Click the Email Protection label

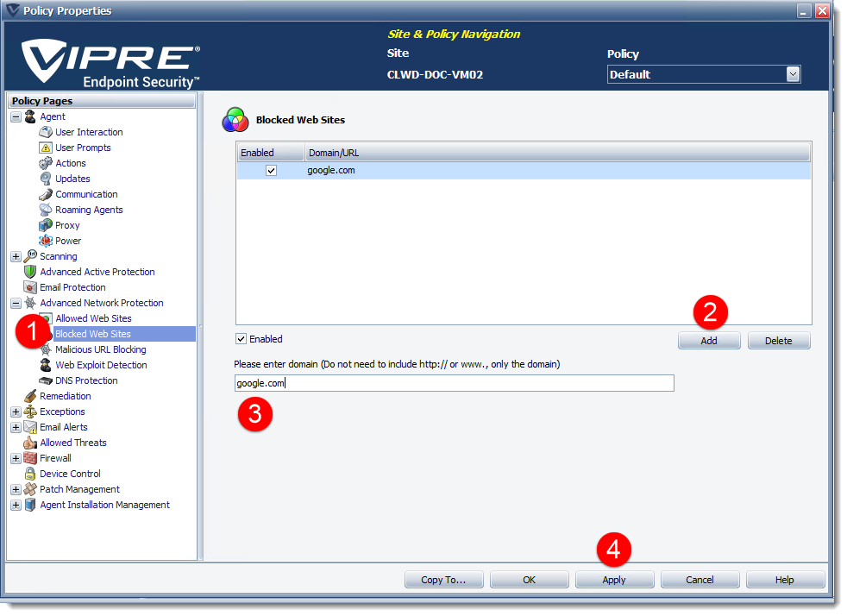[x=72, y=287]
